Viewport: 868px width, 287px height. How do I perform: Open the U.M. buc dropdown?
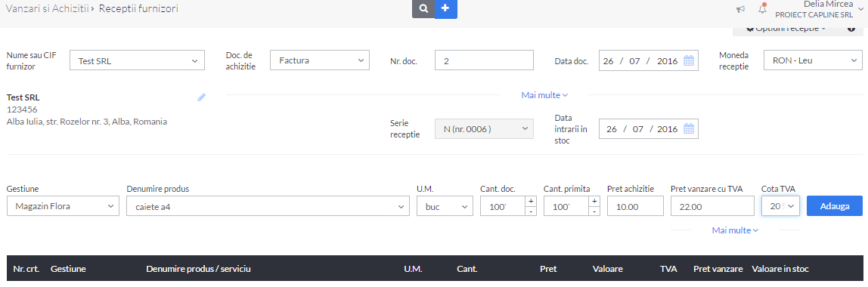click(x=445, y=206)
